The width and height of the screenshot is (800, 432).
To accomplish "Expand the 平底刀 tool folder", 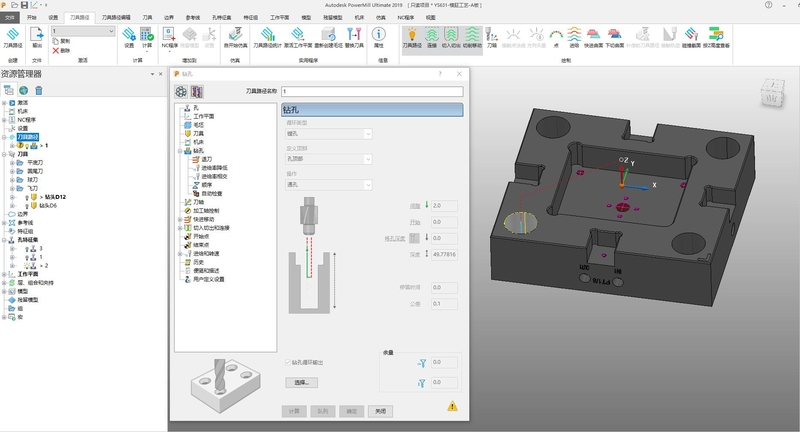I will pos(12,163).
